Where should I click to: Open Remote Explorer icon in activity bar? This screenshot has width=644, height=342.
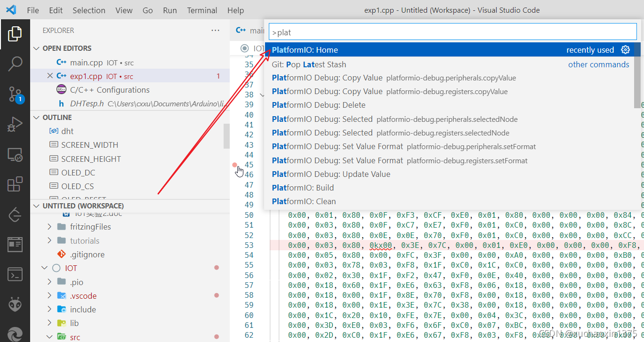15,154
